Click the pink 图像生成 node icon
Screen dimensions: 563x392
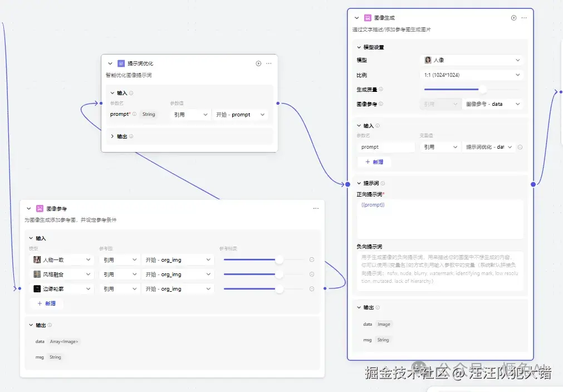coord(368,17)
